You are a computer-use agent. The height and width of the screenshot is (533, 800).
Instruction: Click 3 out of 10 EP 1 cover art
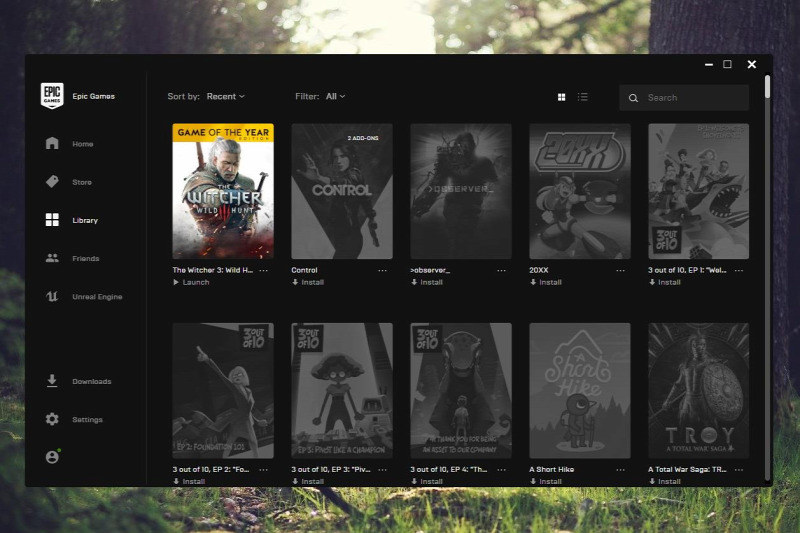click(698, 191)
